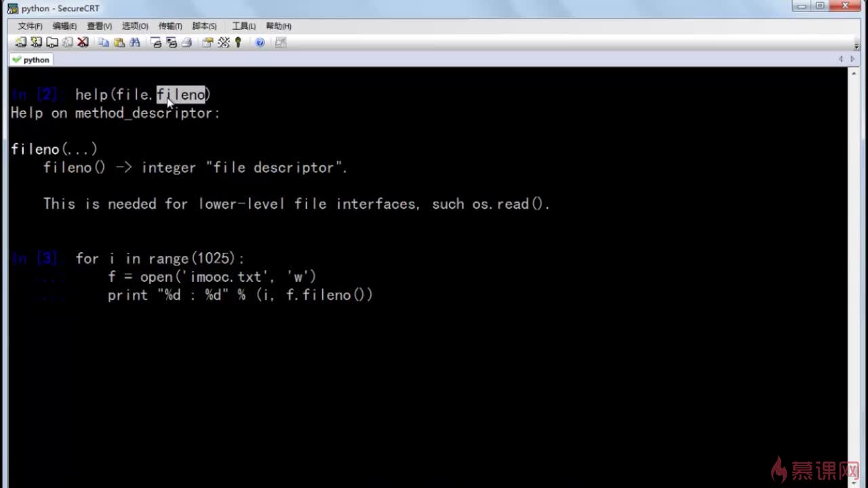
Task: Open the 脚本(S) menu
Action: pos(204,26)
